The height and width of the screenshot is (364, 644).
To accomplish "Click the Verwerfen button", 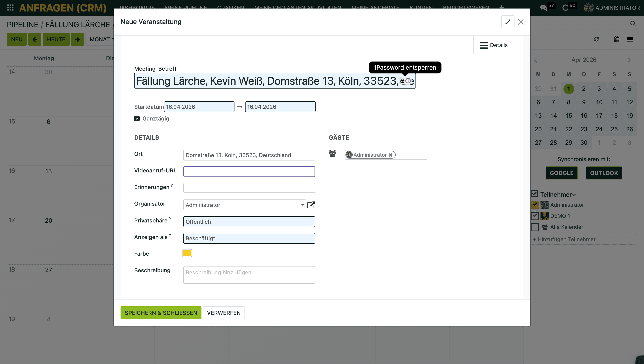I will point(223,312).
